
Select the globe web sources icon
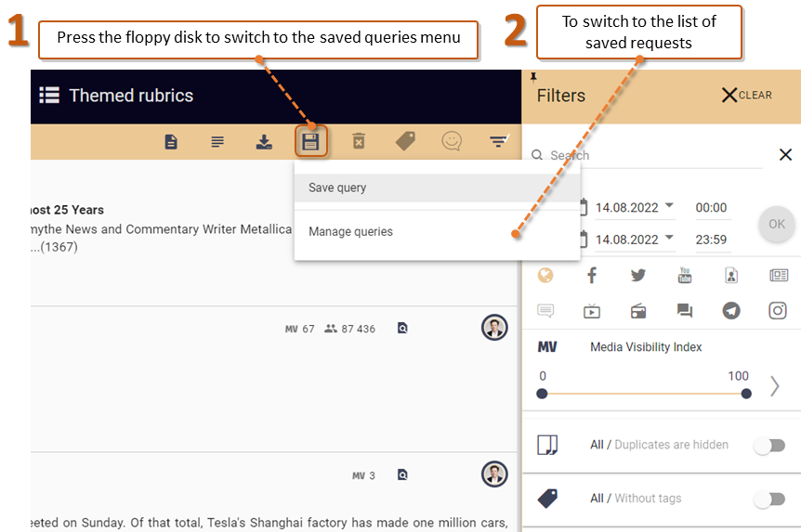545,276
